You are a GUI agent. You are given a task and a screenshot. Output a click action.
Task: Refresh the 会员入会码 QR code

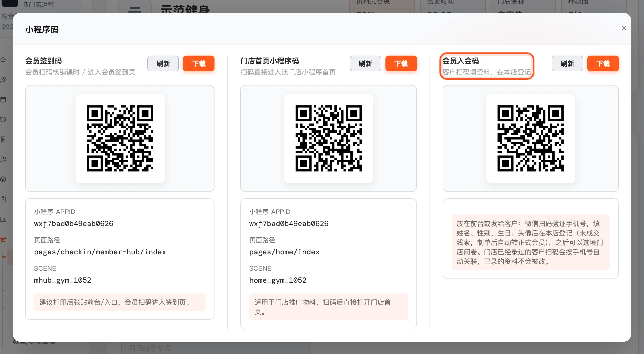point(567,63)
